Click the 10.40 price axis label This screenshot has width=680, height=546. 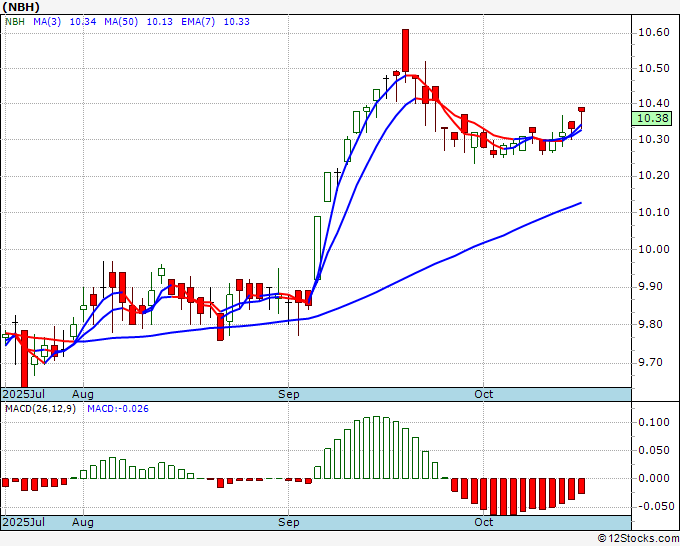654,103
